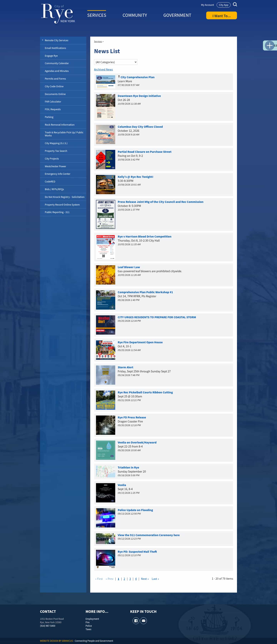The width and height of the screenshot is (277, 644).
Task: Open Rye Fire Department Open House thumbnail
Action: (x=106, y=350)
